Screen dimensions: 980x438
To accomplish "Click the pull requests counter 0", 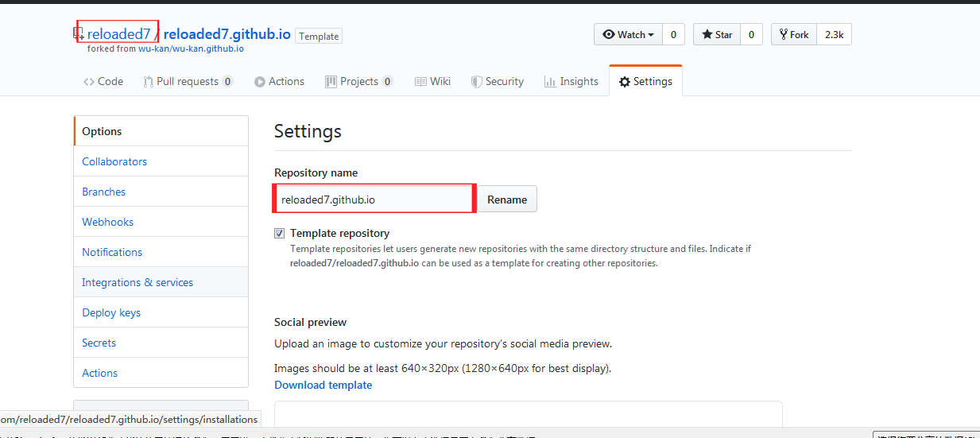I will pos(227,82).
